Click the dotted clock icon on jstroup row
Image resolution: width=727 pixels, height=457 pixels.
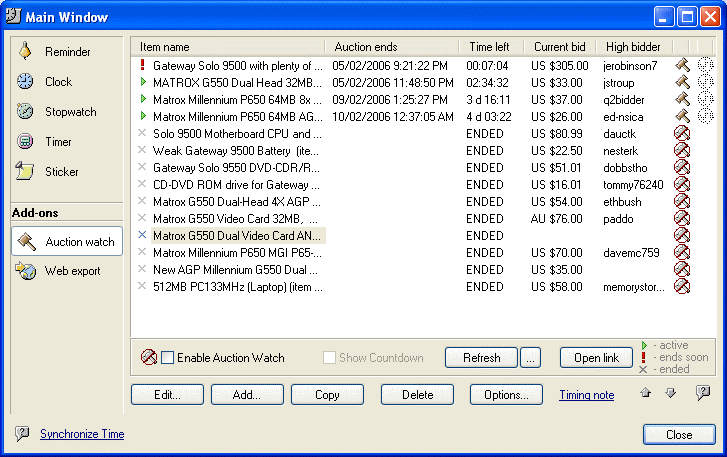tap(705, 83)
